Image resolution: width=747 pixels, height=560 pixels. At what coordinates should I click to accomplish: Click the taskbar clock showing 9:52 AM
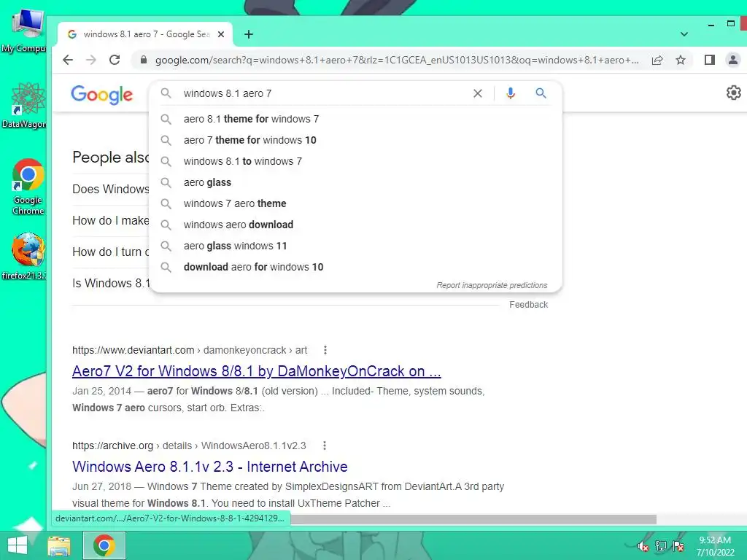tap(715, 545)
